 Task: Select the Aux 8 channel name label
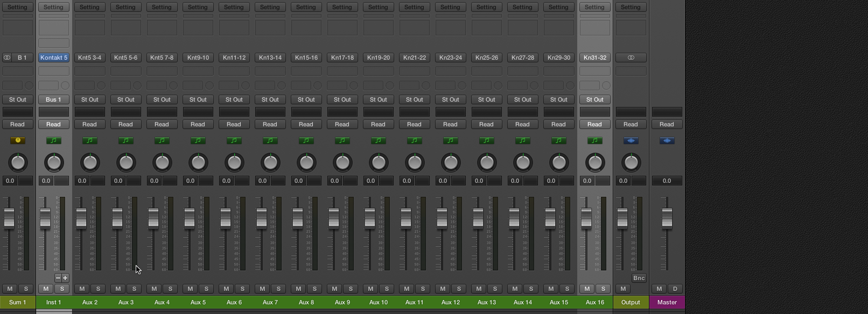(306, 302)
